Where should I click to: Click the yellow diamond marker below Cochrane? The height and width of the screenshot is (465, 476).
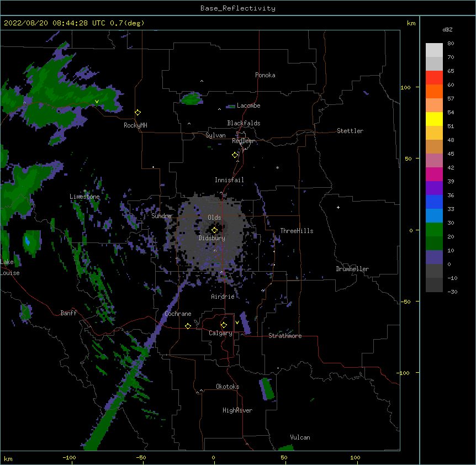(188, 326)
